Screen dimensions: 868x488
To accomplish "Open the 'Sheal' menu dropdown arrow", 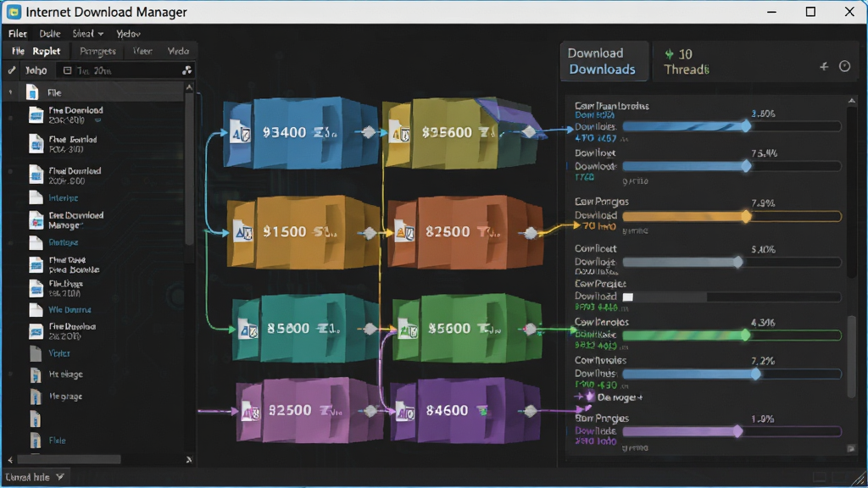I will tap(101, 34).
